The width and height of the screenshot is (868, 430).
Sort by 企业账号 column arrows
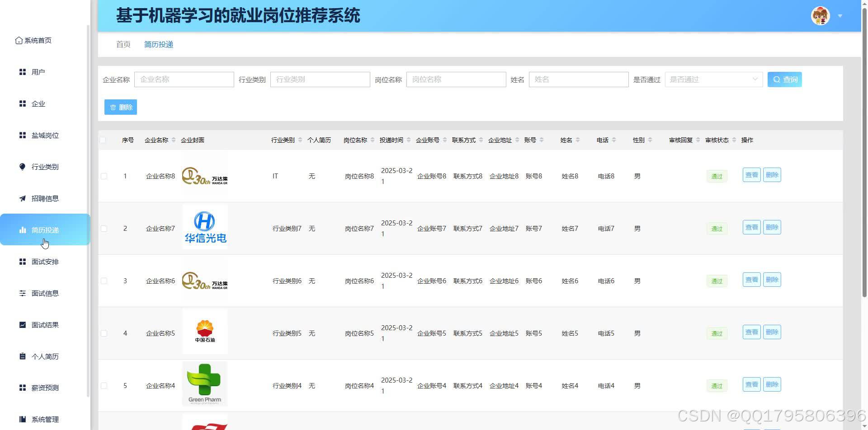click(445, 140)
